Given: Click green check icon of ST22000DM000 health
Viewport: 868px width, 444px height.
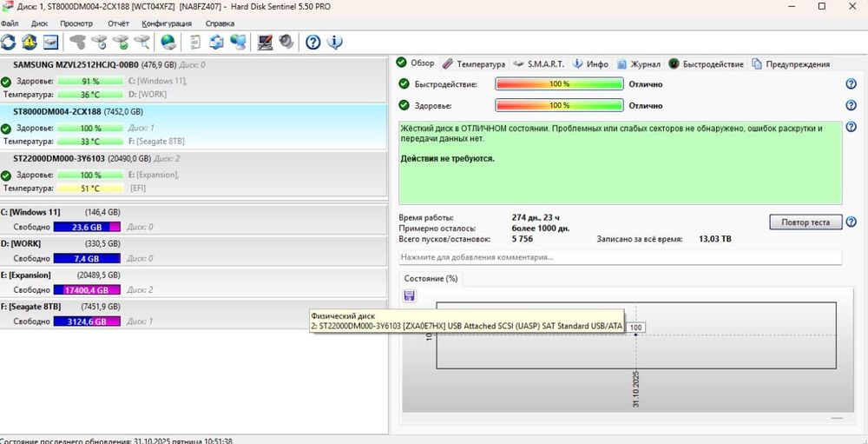Looking at the screenshot, I should (x=6, y=176).
